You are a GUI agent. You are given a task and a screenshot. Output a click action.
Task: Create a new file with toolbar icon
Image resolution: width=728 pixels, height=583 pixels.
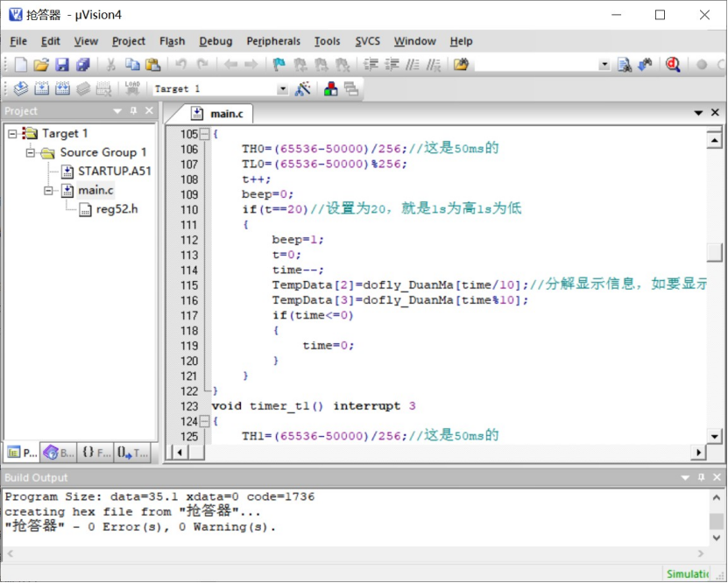click(20, 65)
